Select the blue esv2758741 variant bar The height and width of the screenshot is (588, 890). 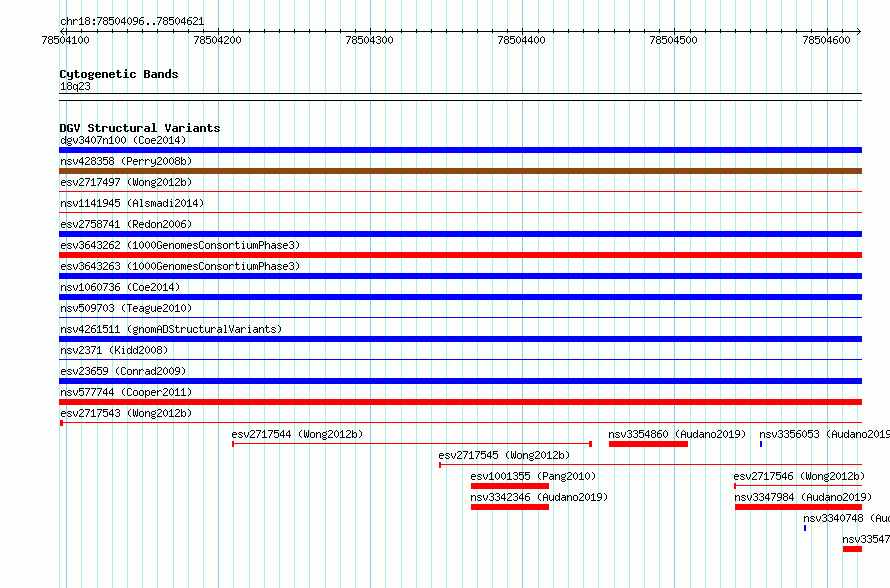click(460, 234)
